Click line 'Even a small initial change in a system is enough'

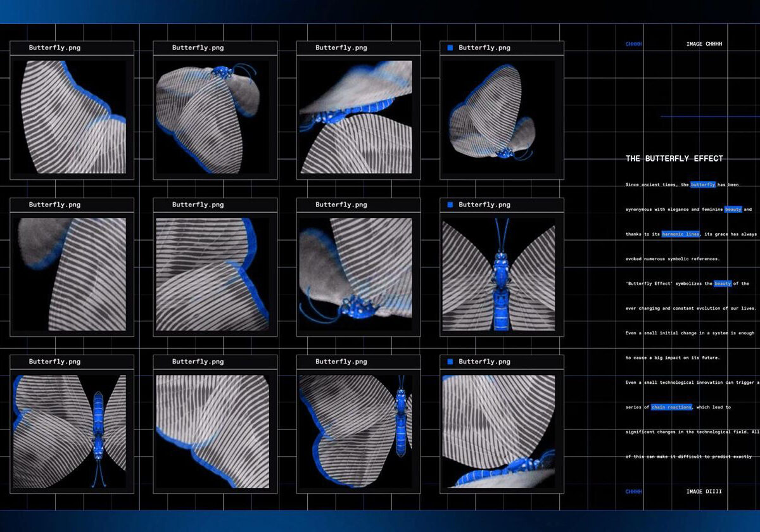(690, 333)
